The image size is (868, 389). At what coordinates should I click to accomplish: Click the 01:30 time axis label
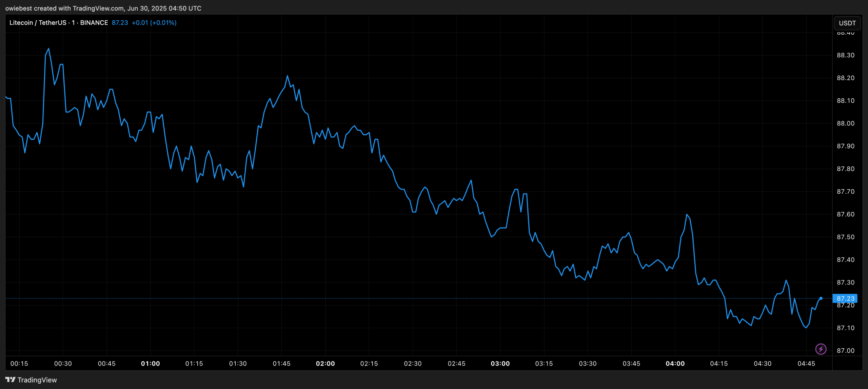pyautogui.click(x=238, y=364)
